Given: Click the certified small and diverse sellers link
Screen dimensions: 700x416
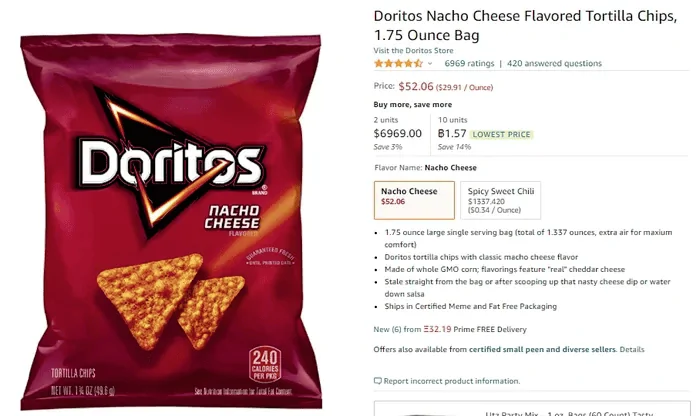Looking at the screenshot, I should click(x=542, y=349).
